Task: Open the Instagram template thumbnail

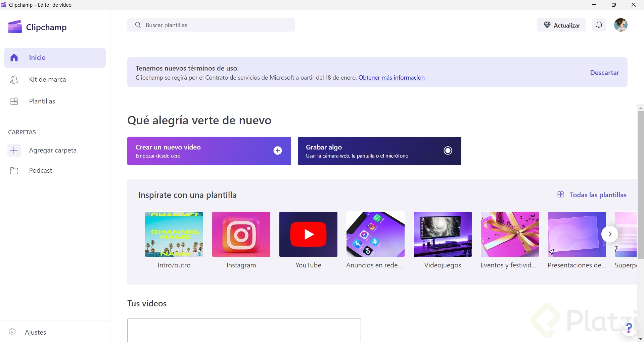Action: 241,234
